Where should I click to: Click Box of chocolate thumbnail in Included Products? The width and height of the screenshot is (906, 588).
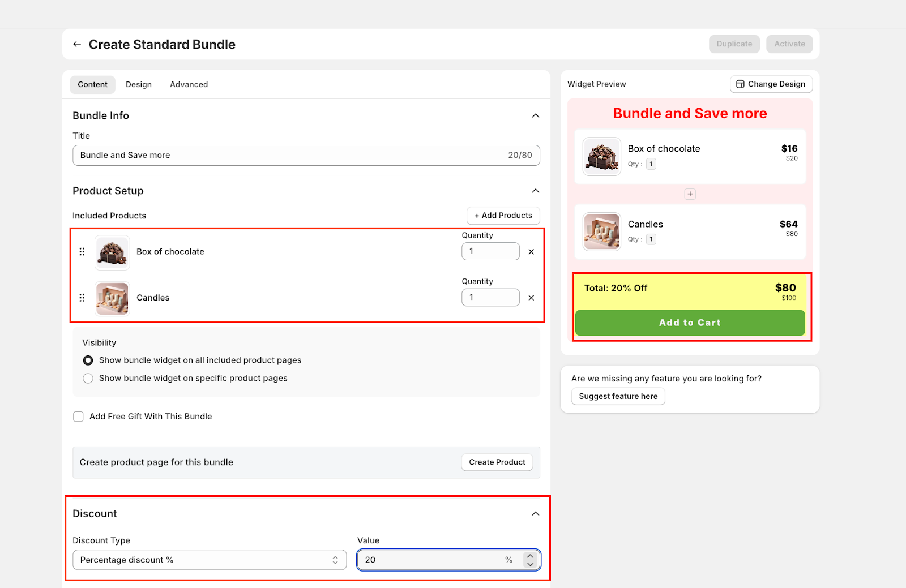[112, 252]
